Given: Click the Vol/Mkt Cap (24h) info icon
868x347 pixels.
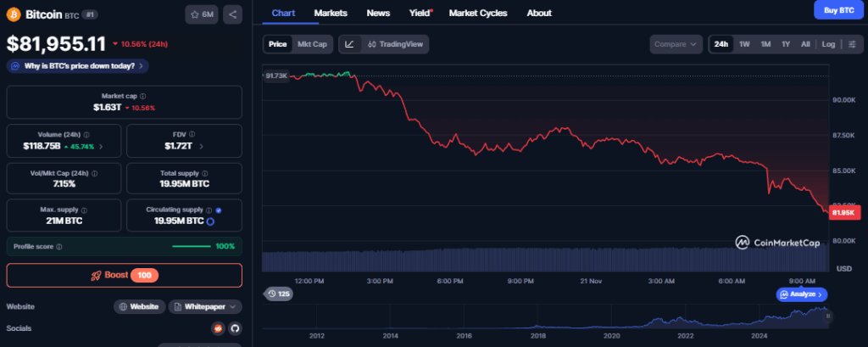Looking at the screenshot, I should click(x=94, y=173).
